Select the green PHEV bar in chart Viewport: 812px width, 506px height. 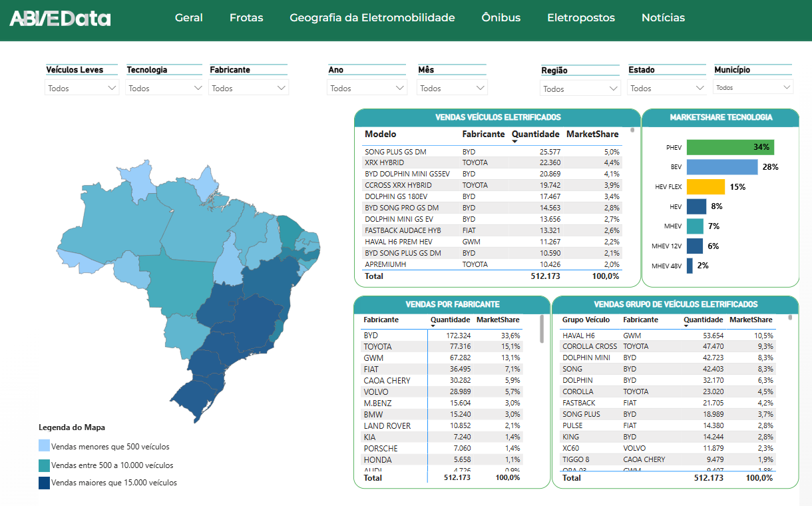(x=729, y=147)
